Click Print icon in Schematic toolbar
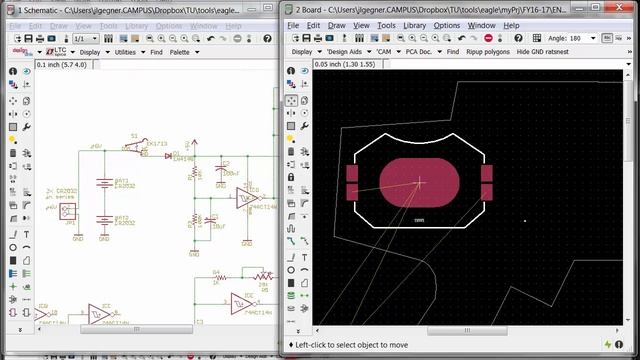Viewport: 640px width, 360px height. click(40, 39)
